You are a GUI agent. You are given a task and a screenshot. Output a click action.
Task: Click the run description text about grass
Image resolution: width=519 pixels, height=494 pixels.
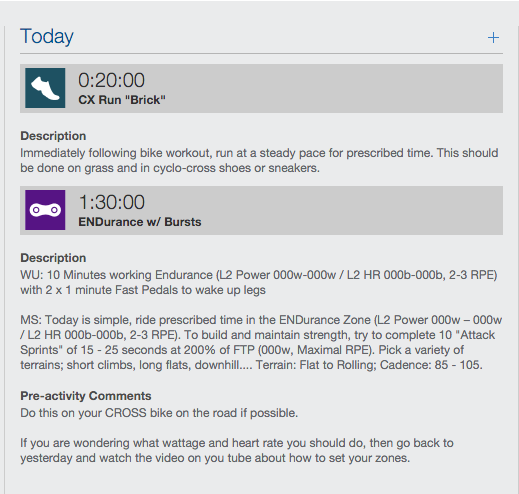point(259,160)
